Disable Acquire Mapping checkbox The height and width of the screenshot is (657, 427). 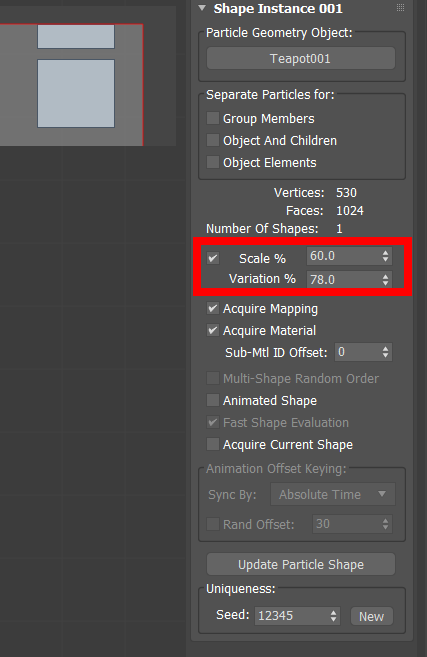[213, 308]
